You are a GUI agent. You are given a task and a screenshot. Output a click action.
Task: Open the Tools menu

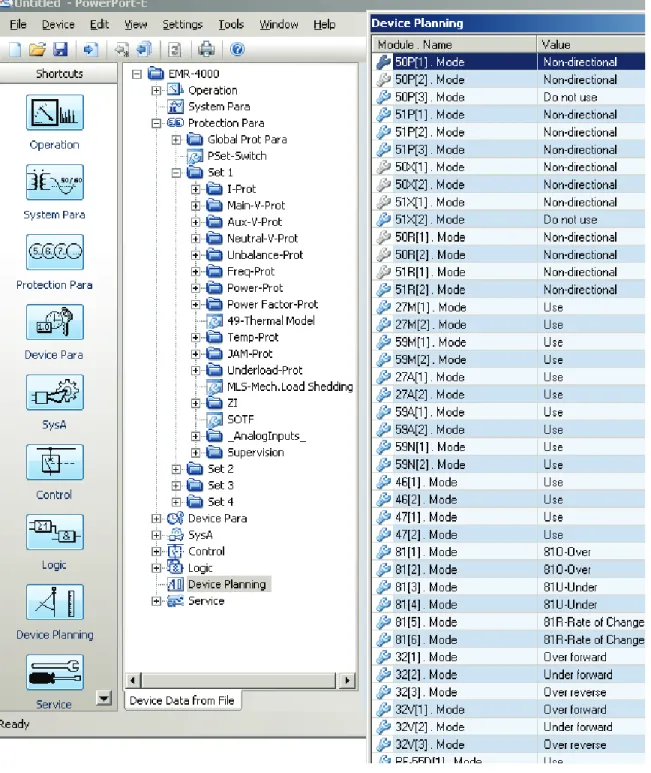point(231,24)
